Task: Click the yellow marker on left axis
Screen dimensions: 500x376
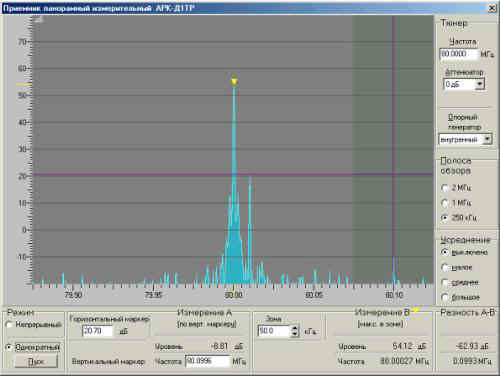Action: click(24, 85)
